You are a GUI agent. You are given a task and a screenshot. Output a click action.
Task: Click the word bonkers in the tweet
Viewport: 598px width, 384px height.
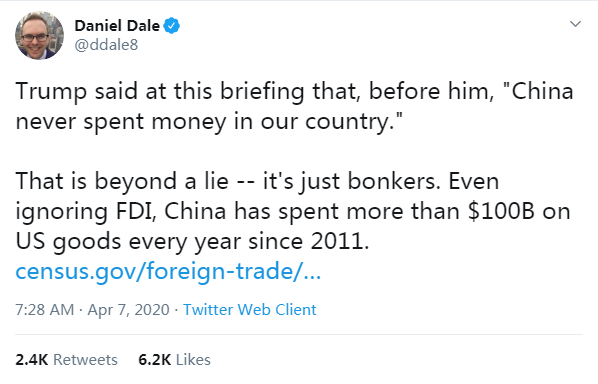point(392,181)
